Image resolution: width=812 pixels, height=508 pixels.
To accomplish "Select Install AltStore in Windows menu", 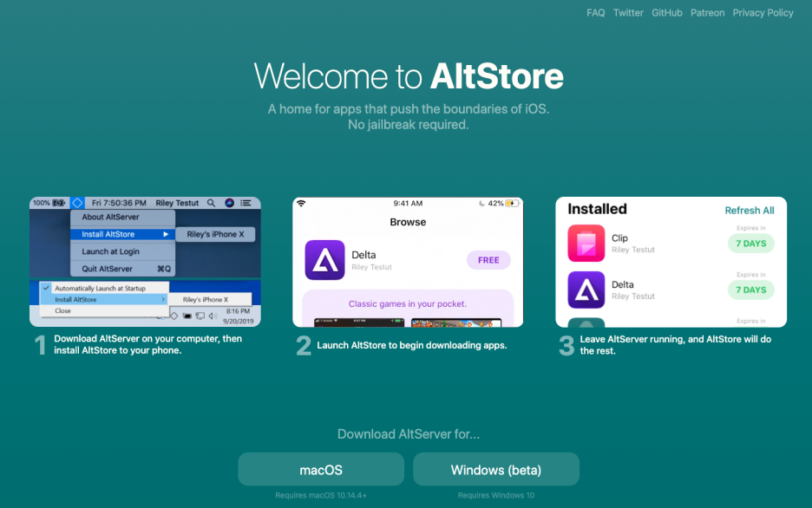I will (x=104, y=300).
